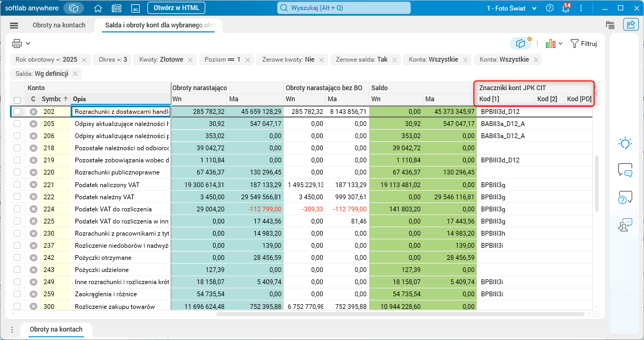Check the checkbox for account 202
Screen dimensions: 644x340
tap(17, 112)
